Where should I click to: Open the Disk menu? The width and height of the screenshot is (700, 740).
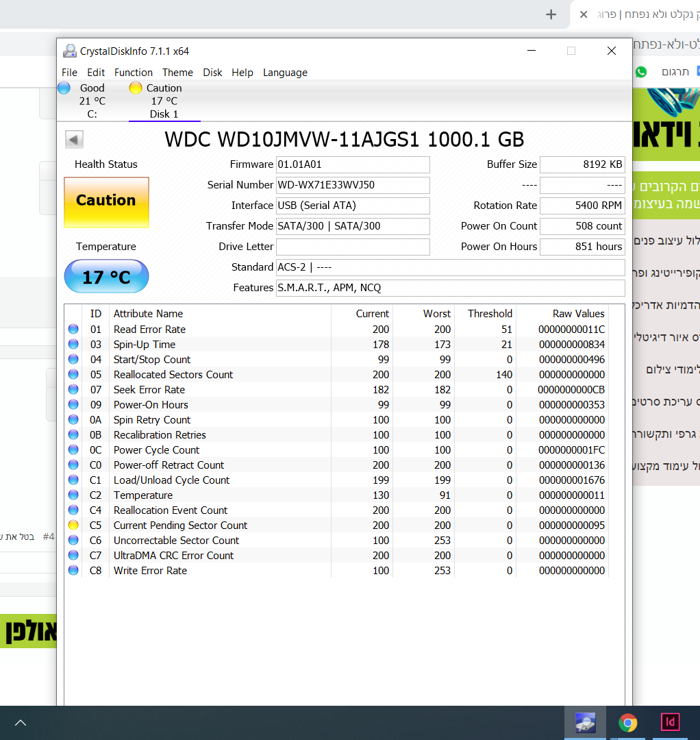(213, 72)
